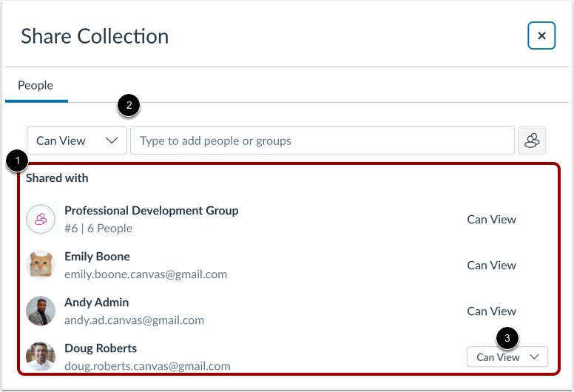
Task: Click the Doug Roberts name
Action: click(101, 348)
